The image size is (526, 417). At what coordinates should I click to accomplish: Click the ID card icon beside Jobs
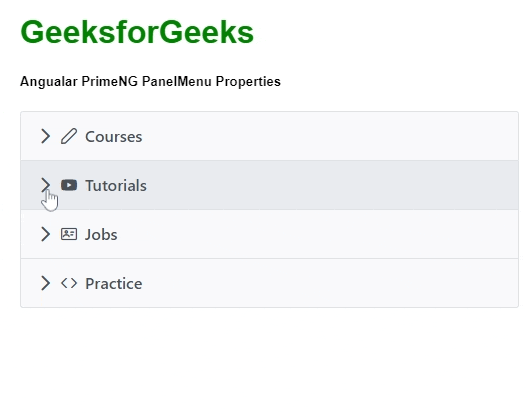coord(69,234)
